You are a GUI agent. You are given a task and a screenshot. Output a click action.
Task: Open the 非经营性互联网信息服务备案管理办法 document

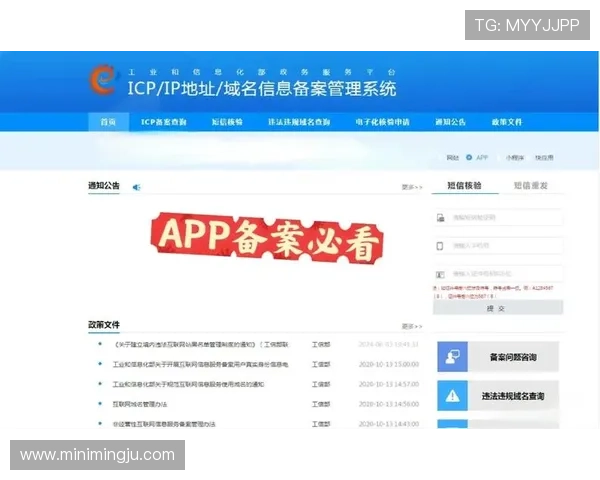[164, 424]
